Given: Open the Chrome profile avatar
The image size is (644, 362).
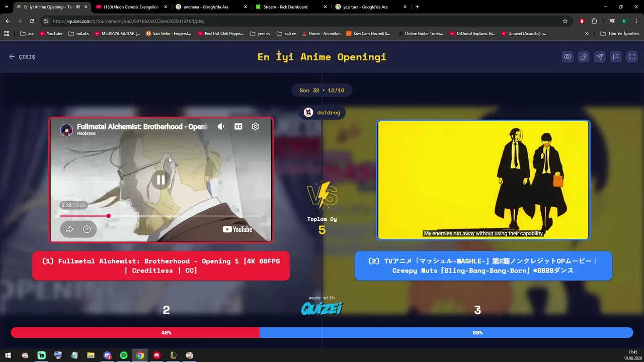Looking at the screenshot, I should pyautogui.click(x=624, y=21).
